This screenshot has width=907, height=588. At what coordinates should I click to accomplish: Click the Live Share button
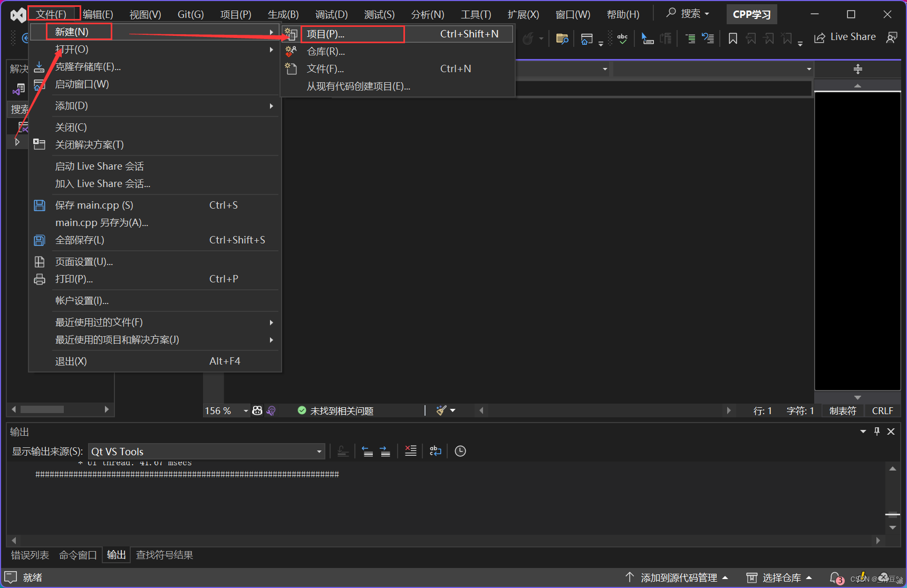click(x=845, y=37)
